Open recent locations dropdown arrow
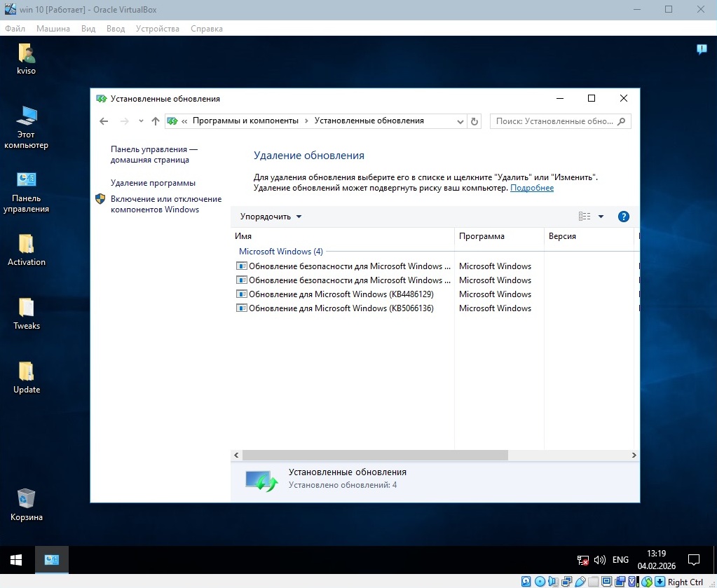The image size is (717, 588). [x=141, y=121]
